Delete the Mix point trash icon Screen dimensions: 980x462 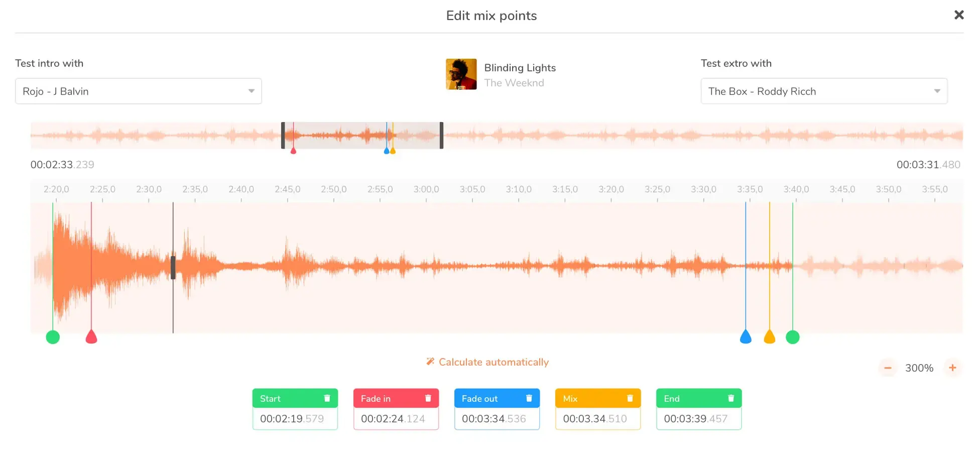coord(630,398)
